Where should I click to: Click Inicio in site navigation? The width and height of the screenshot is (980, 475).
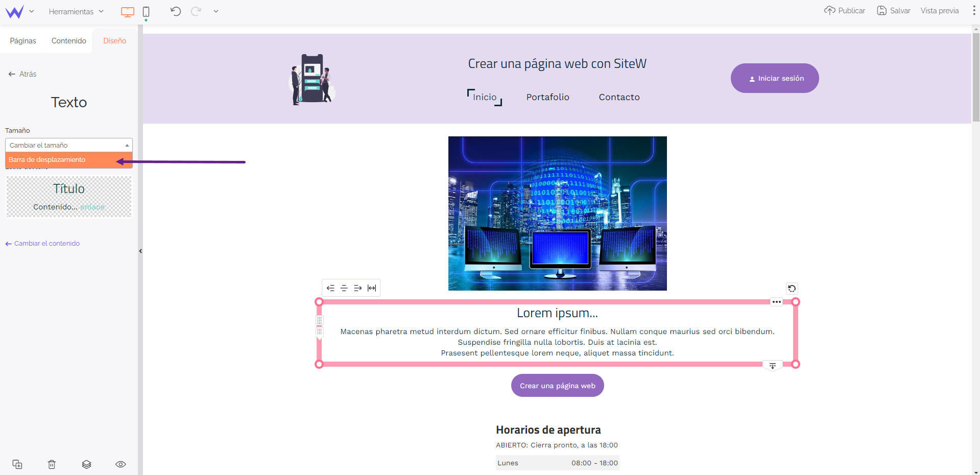(485, 97)
